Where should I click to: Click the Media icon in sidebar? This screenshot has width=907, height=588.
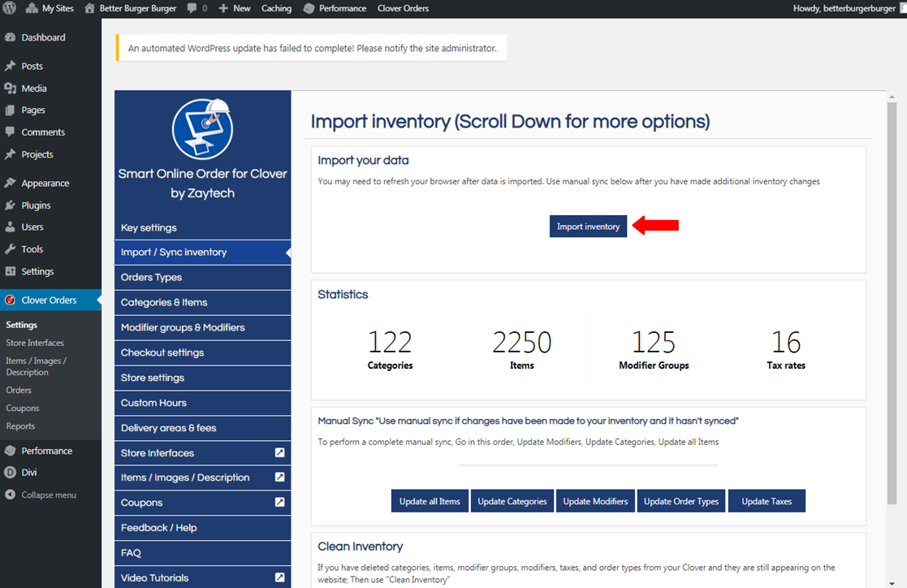(10, 88)
